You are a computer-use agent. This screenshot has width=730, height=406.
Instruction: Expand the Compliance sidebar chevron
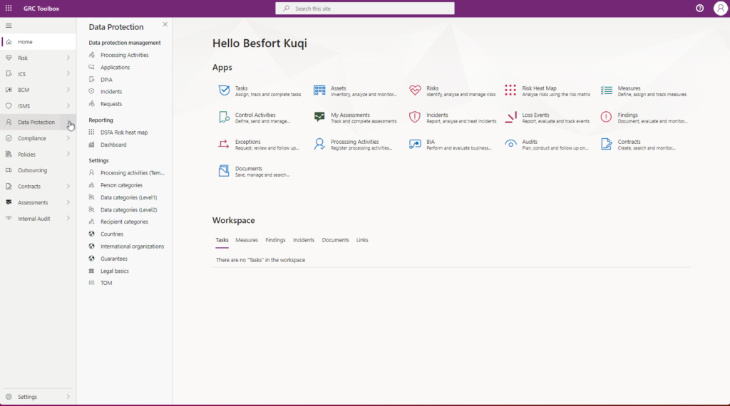tap(68, 138)
